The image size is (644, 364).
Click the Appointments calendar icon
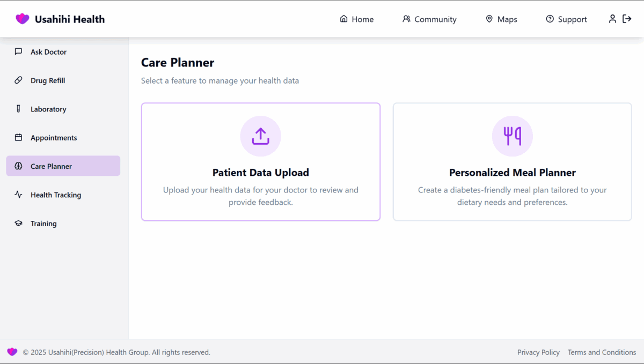18,138
